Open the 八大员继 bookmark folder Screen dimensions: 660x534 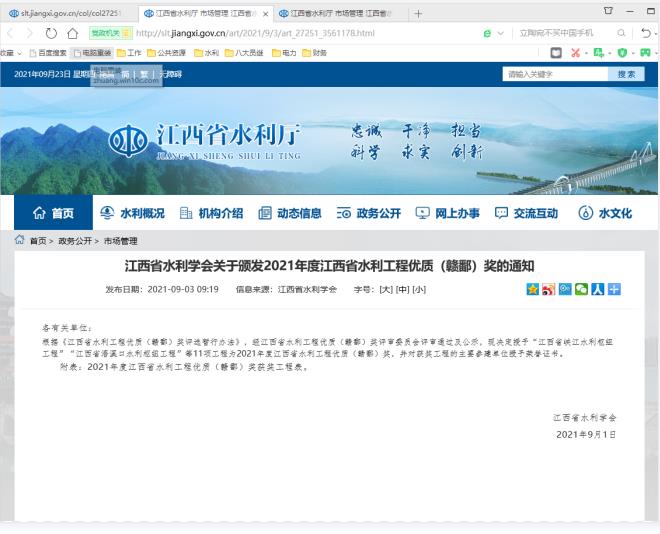(x=244, y=53)
